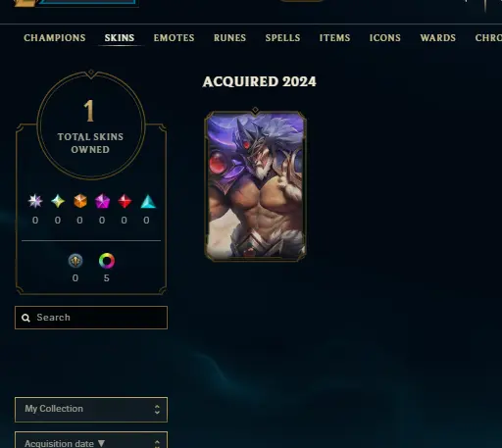Click the teal triangle rarity gem icon
Screen dimensions: 502x448
(148, 201)
